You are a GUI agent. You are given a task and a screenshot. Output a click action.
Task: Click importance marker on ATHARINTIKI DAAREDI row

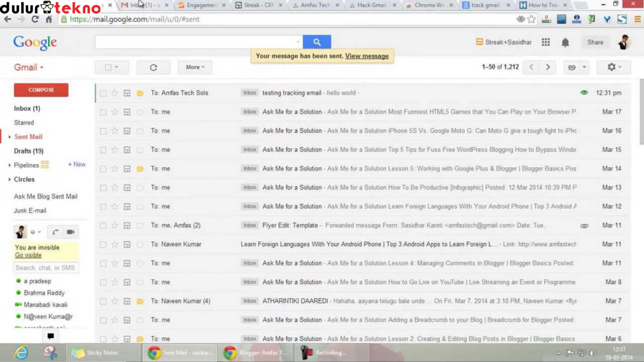(x=140, y=301)
